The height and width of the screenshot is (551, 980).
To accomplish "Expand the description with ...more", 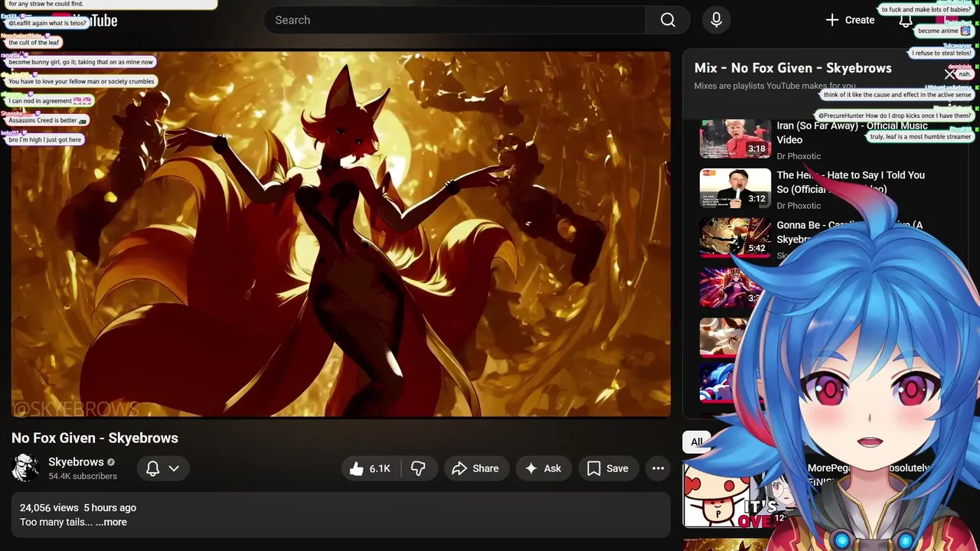I will [x=111, y=522].
